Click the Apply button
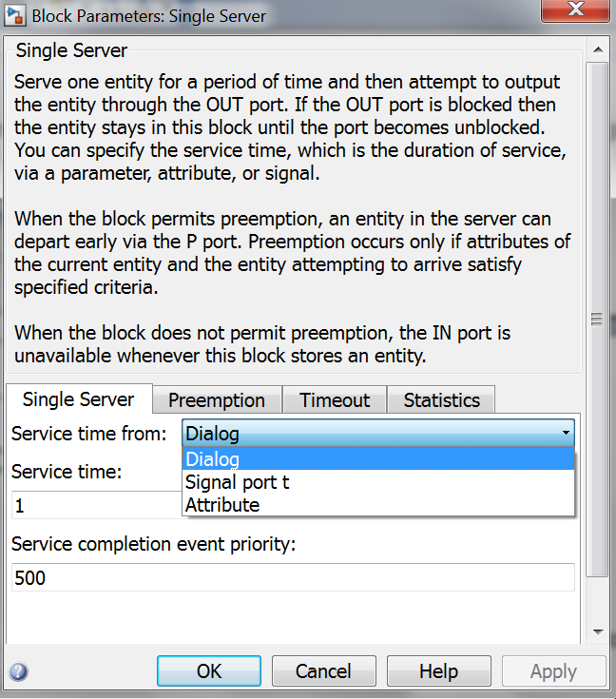616x699 pixels. click(554, 670)
